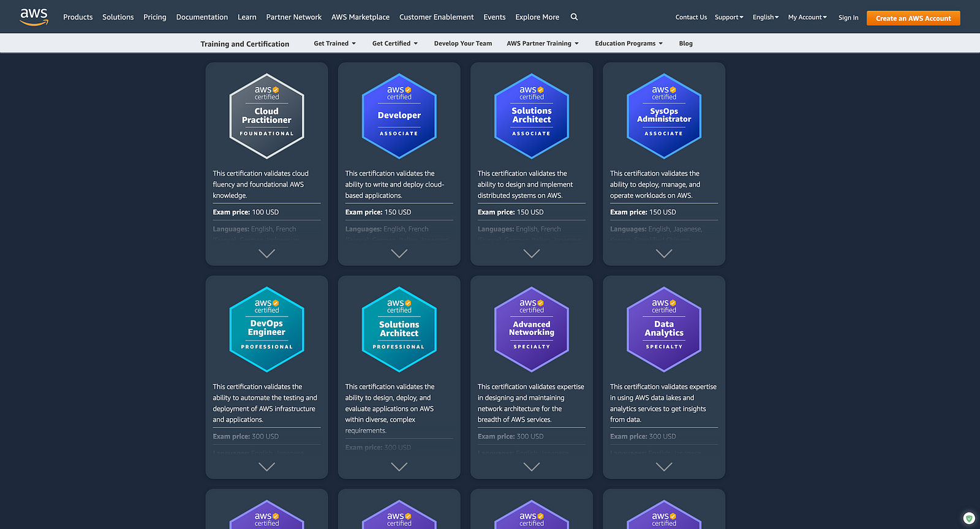Click the Developer card description text

(395, 184)
